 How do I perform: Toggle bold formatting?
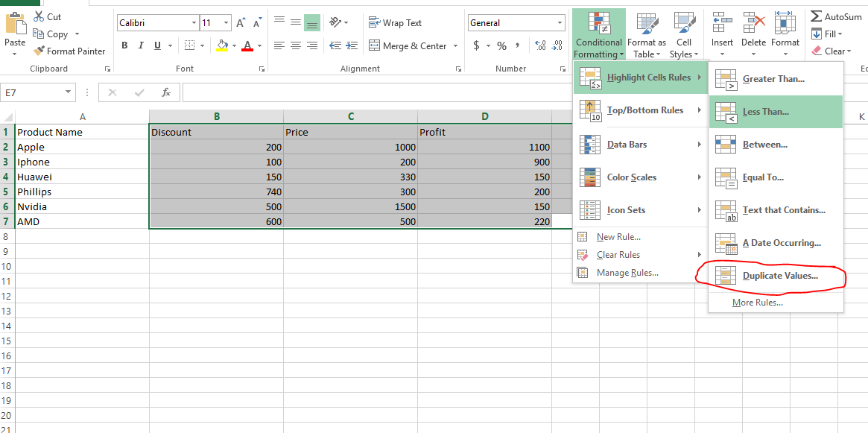[124, 46]
